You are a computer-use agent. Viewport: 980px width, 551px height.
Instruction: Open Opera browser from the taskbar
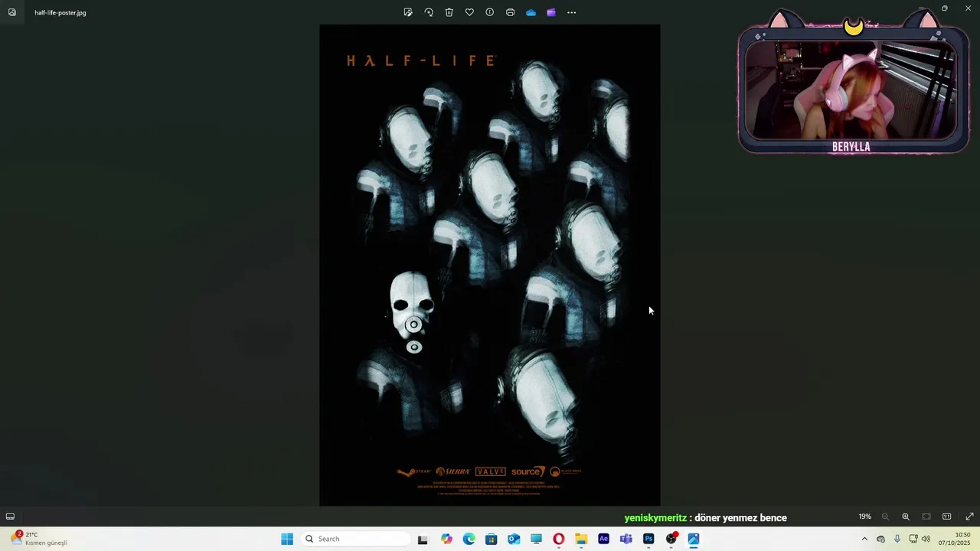(559, 539)
